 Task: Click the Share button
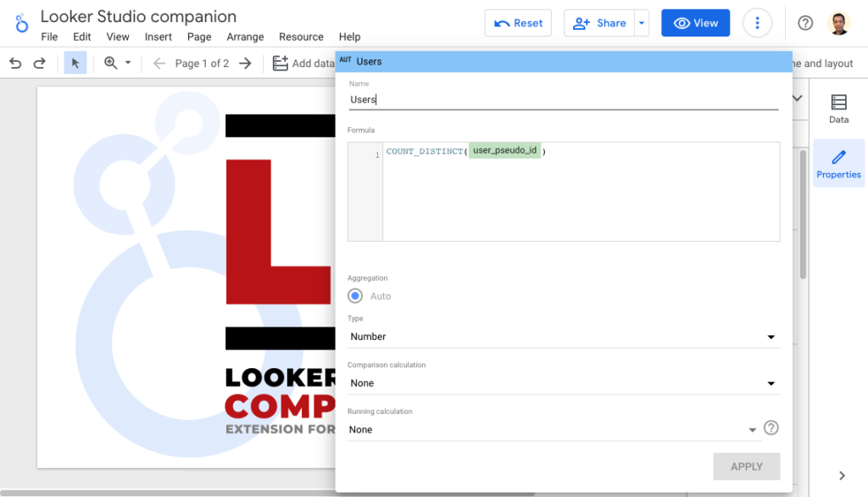599,23
